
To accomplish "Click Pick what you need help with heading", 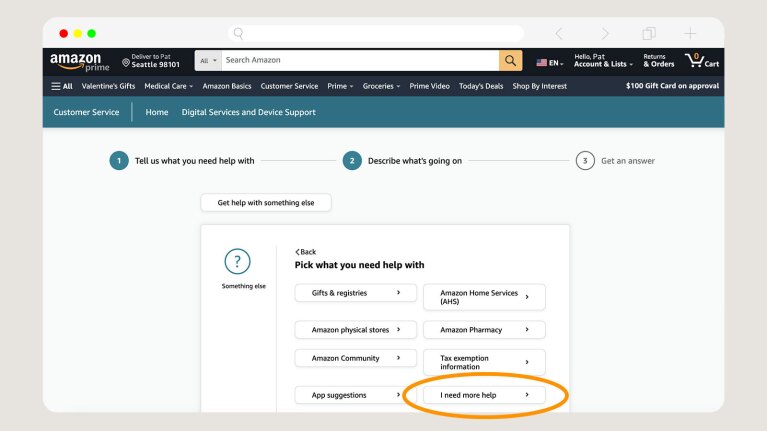I will click(x=360, y=265).
